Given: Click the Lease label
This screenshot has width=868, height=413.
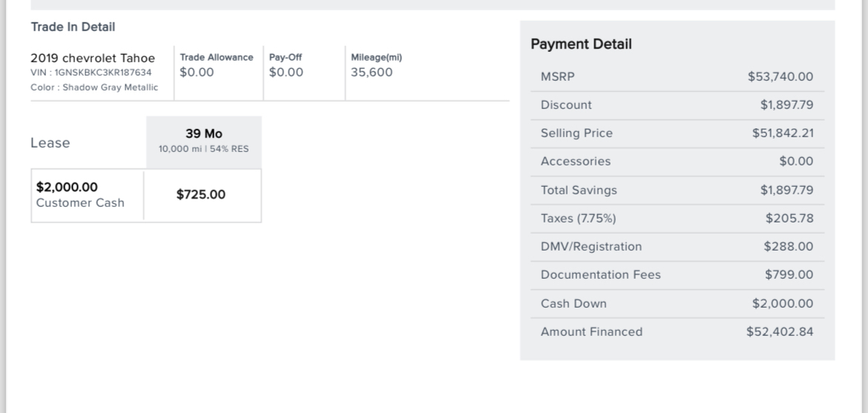Looking at the screenshot, I should pyautogui.click(x=50, y=143).
